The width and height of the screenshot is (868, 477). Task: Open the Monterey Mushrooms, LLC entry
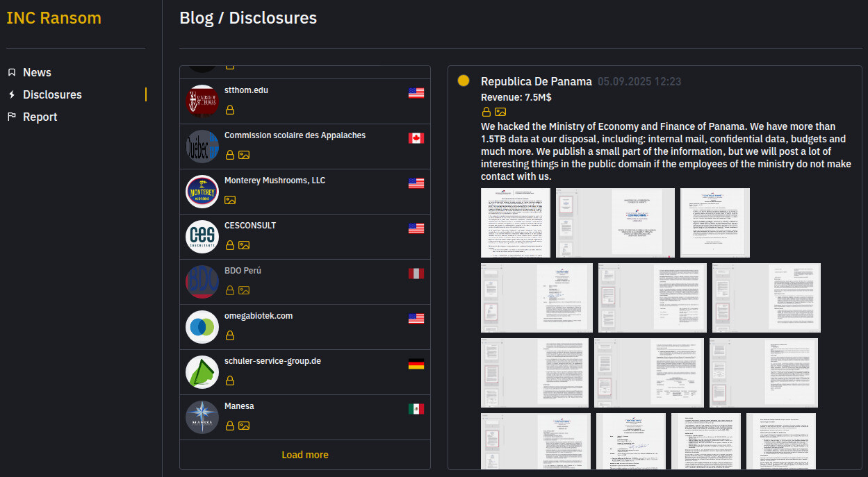[x=305, y=192]
